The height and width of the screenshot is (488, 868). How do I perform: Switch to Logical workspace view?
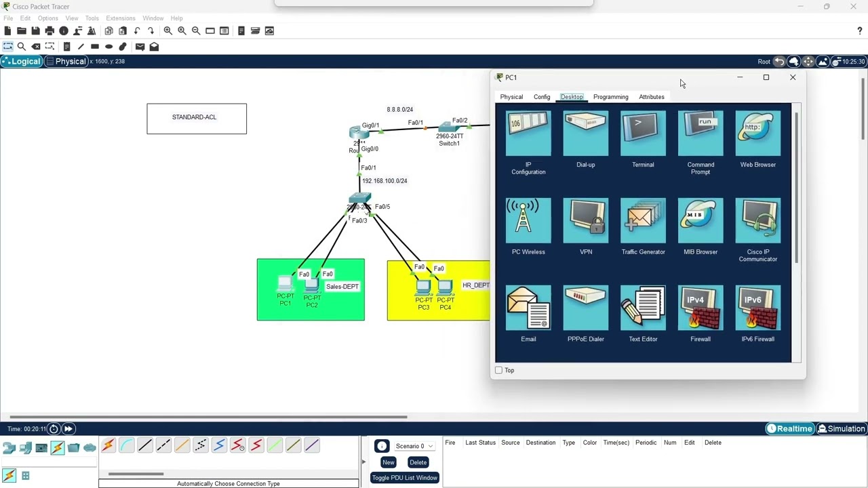[21, 62]
